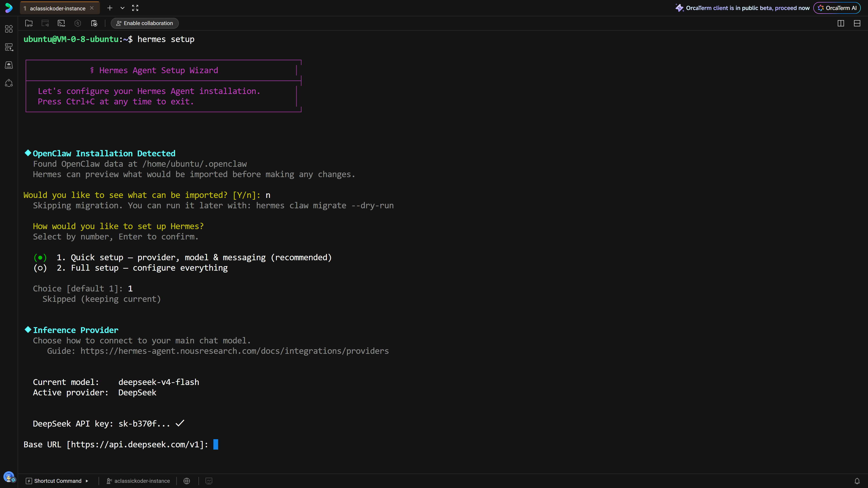
Task: Open the server list sidebar icon
Action: 9,47
